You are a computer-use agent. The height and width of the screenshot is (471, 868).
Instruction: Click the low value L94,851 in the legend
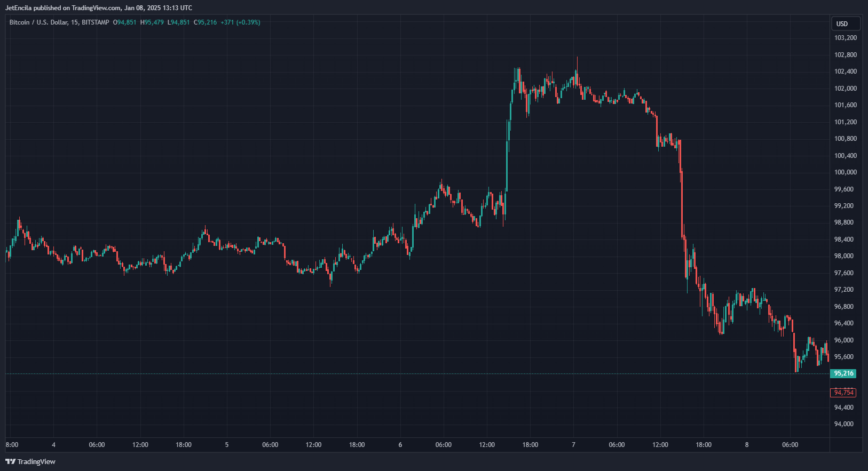coord(179,22)
